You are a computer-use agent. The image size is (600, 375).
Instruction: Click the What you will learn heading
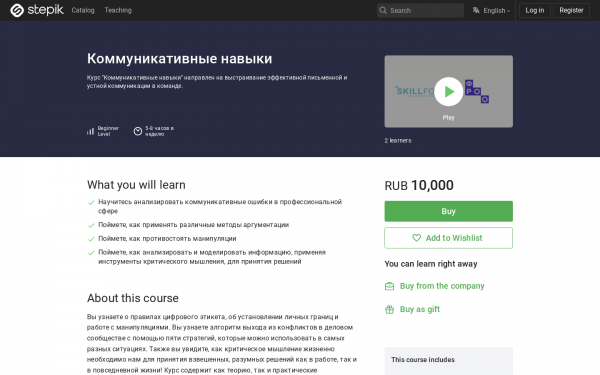pos(136,185)
